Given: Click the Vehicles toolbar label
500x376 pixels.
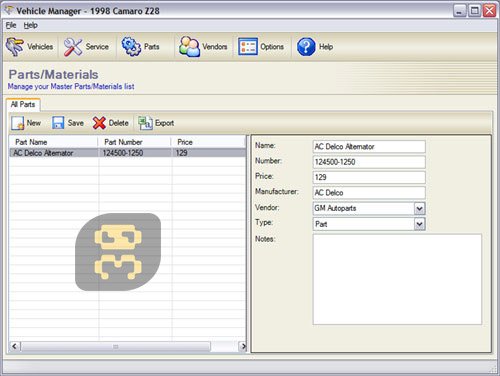Looking at the screenshot, I should point(40,47).
